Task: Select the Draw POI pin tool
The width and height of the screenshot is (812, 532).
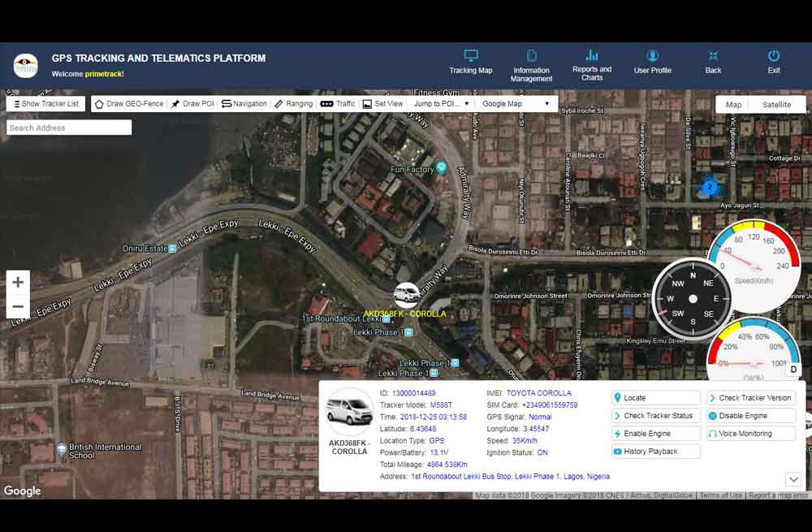Action: 192,104
